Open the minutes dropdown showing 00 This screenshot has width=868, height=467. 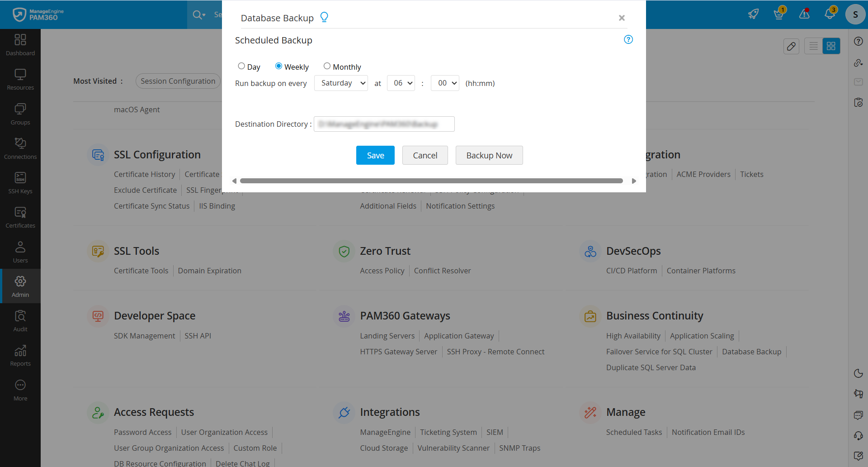coord(445,83)
